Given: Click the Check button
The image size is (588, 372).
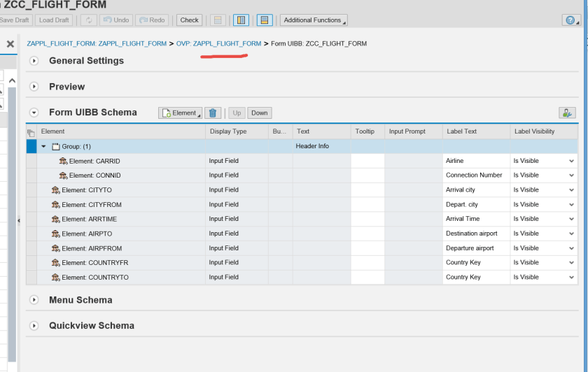Looking at the screenshot, I should point(189,20).
